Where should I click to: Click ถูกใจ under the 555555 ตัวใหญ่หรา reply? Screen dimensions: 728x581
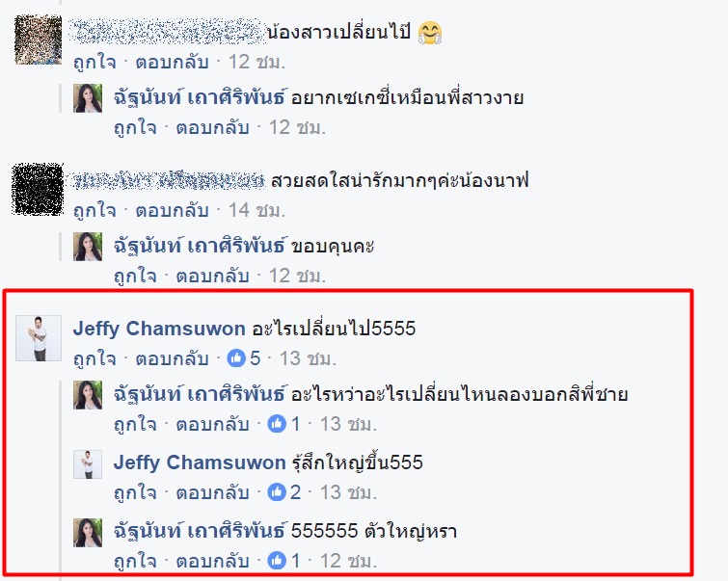[135, 561]
